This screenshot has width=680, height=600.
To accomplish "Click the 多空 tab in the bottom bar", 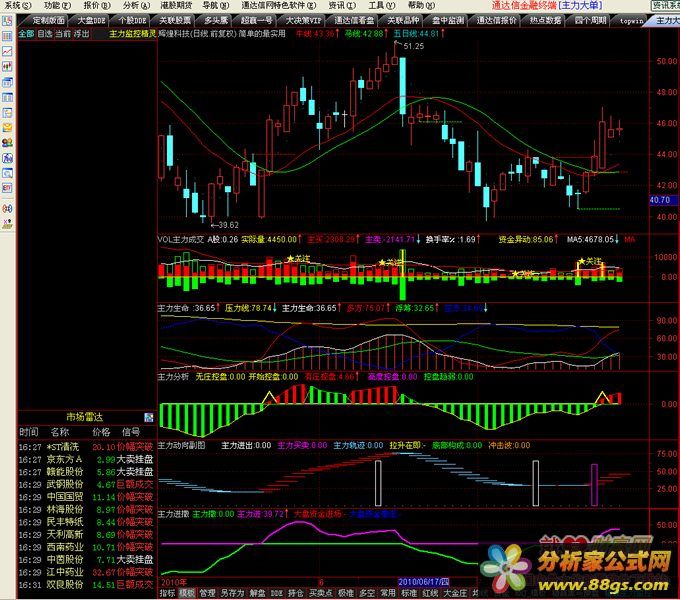I will click(x=367, y=593).
